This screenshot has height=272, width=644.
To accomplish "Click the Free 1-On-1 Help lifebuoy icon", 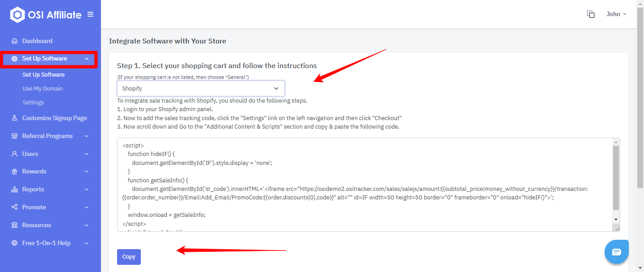I will pyautogui.click(x=15, y=243).
